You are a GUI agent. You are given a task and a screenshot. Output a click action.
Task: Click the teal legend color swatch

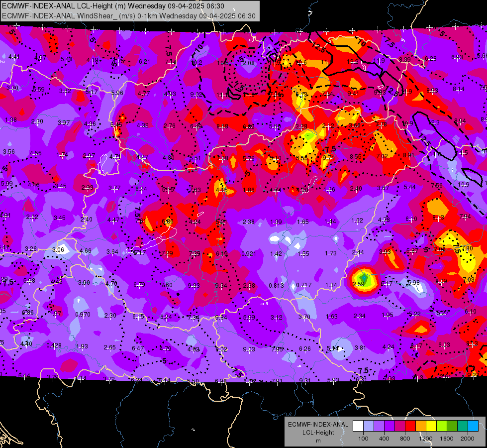coord(463,426)
